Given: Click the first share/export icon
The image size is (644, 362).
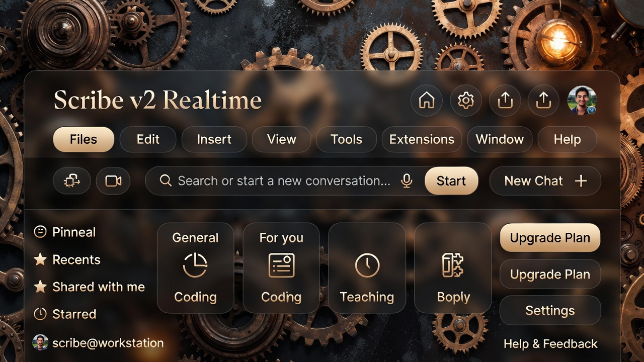Looking at the screenshot, I should [505, 101].
